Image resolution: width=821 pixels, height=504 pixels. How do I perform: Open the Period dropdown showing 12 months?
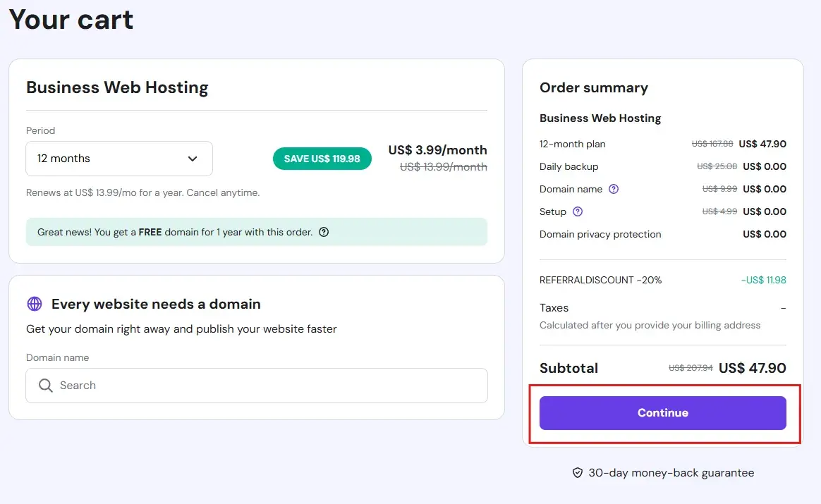(118, 159)
